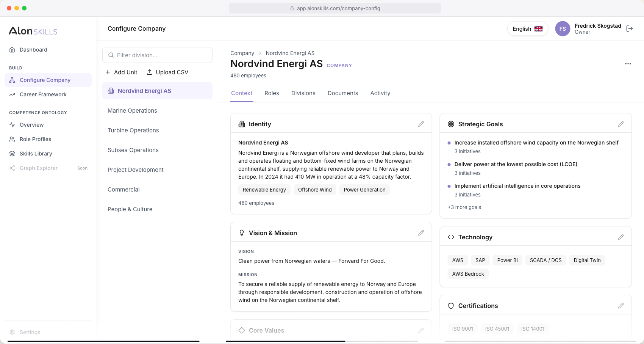The image size is (644, 344).
Task: Go to Role Profiles page
Action: [x=48, y=139]
